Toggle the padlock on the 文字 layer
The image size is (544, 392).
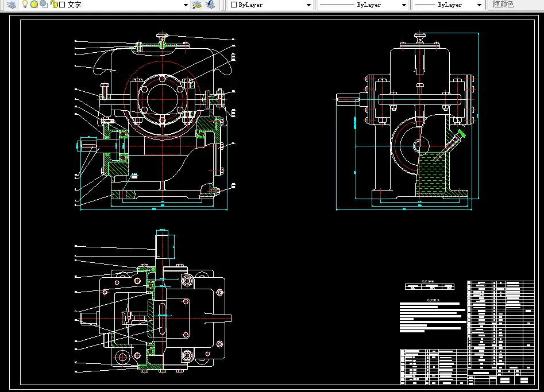[54, 5]
